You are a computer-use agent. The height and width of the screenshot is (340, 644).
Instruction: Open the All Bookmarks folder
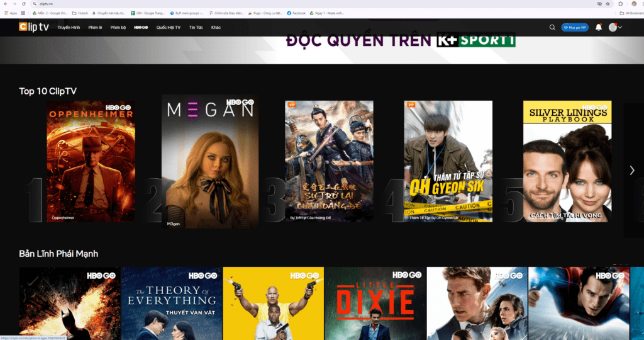pos(631,13)
